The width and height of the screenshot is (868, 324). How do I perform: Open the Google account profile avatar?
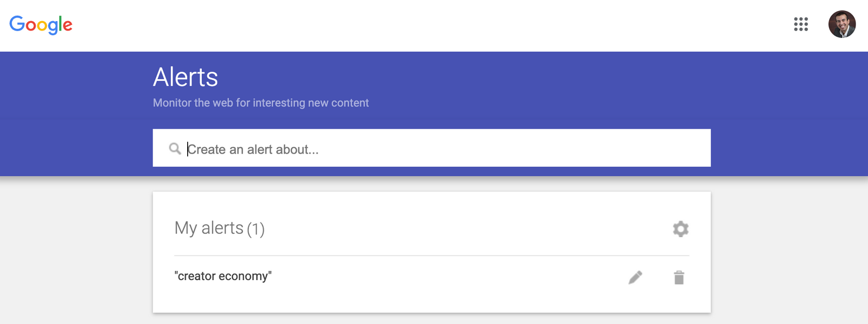pos(841,24)
